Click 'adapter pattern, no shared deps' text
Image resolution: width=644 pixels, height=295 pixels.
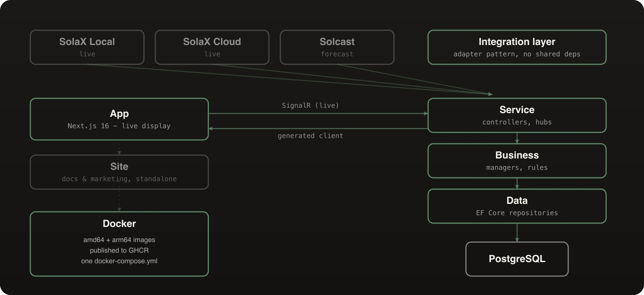click(x=517, y=54)
